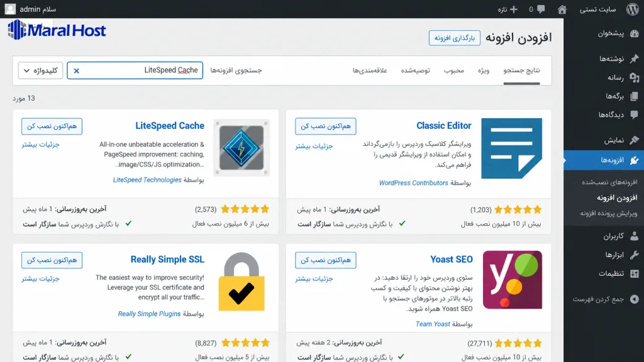Click the admin user avatar
Screen dimensions: 644x362
pyautogui.click(x=10, y=9)
